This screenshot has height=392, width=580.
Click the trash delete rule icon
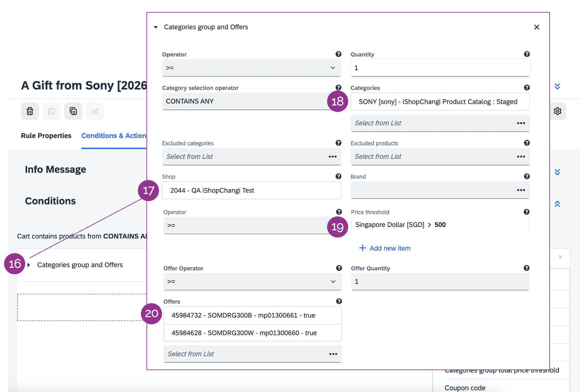(x=30, y=111)
